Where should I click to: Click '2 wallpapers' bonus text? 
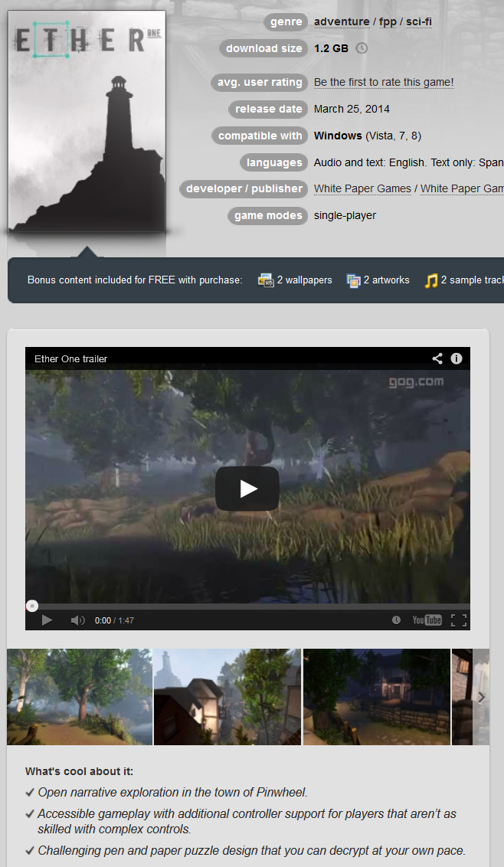coord(304,280)
